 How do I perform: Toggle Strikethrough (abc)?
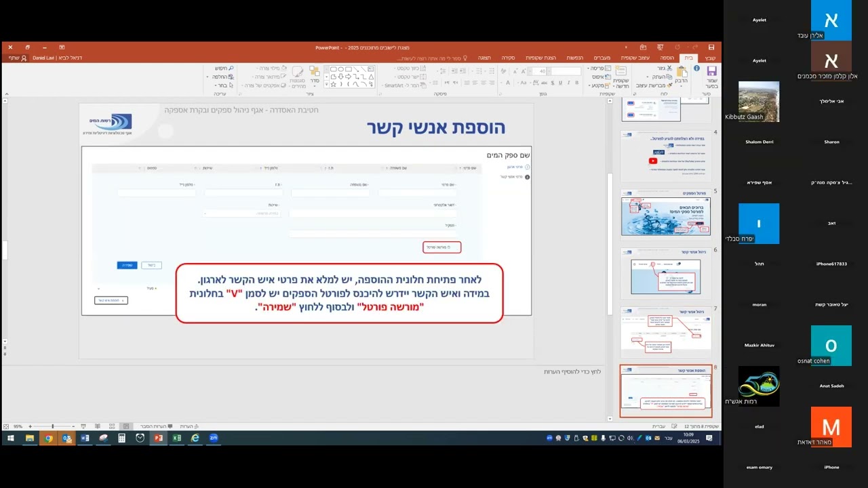point(544,83)
